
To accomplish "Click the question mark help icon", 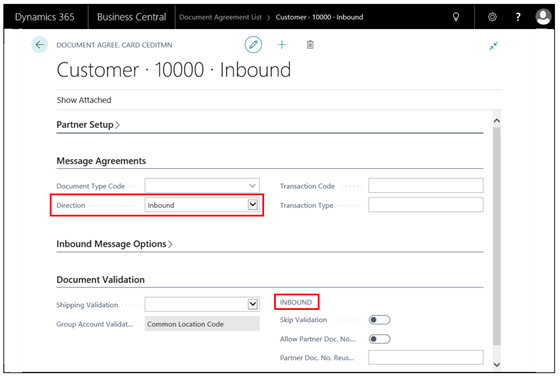I will tap(518, 17).
